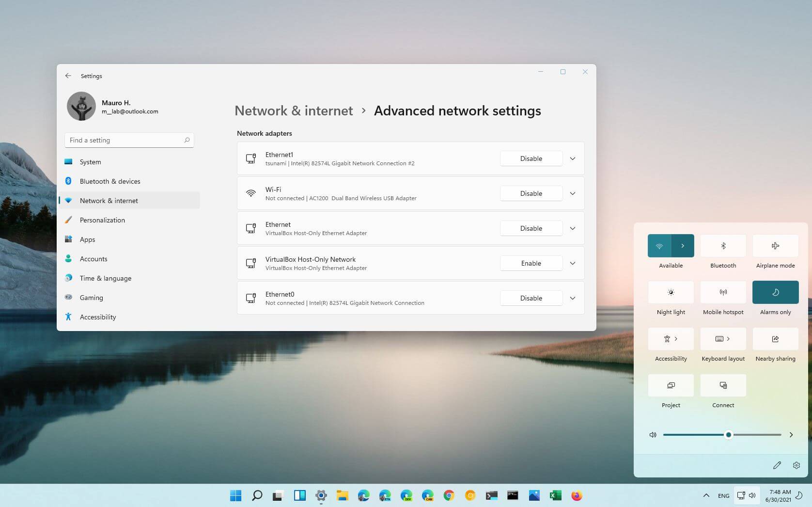Image resolution: width=812 pixels, height=507 pixels.
Task: Expand the Wi-Fi adapter details
Action: (573, 193)
